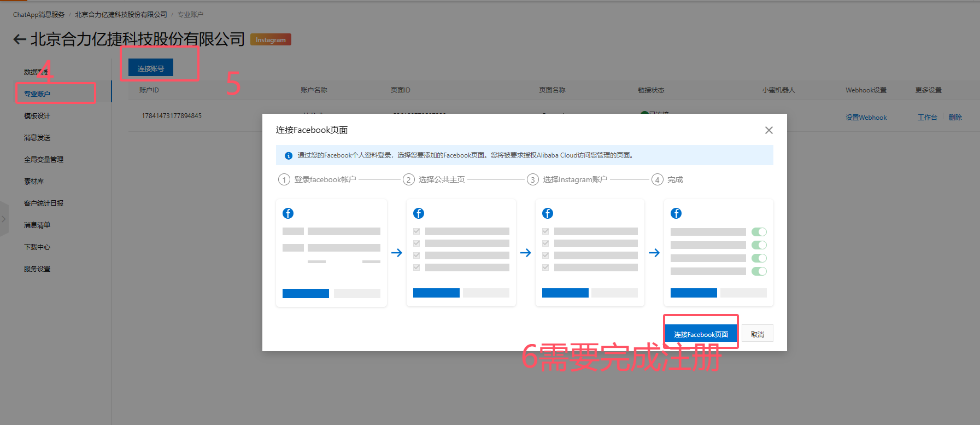Expand the collapsed left side panel handle

point(4,219)
